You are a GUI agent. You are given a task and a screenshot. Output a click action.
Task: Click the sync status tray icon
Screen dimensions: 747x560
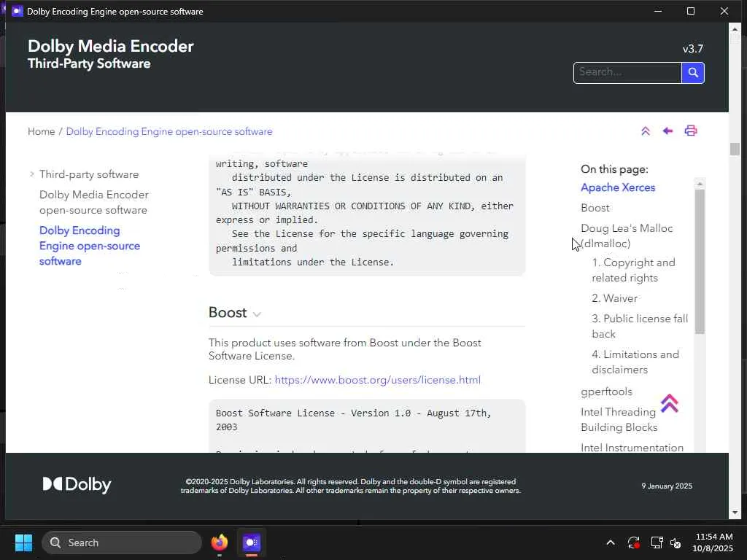634,542
